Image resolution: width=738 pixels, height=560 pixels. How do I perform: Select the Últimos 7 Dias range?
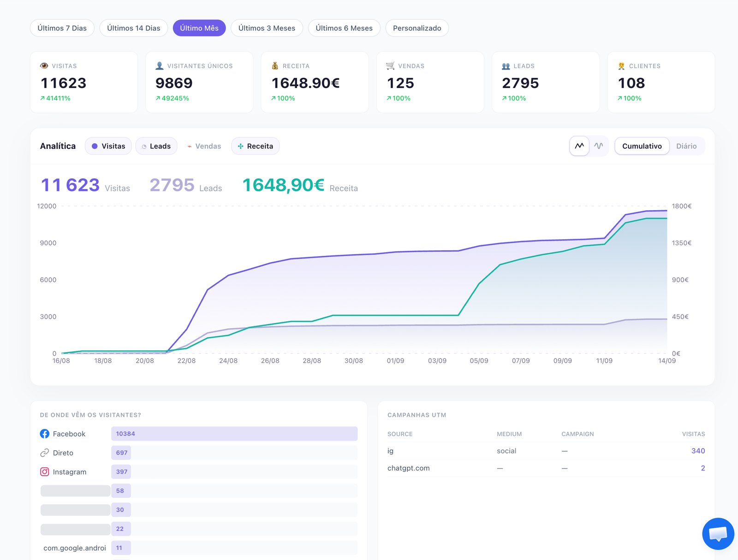coord(62,28)
